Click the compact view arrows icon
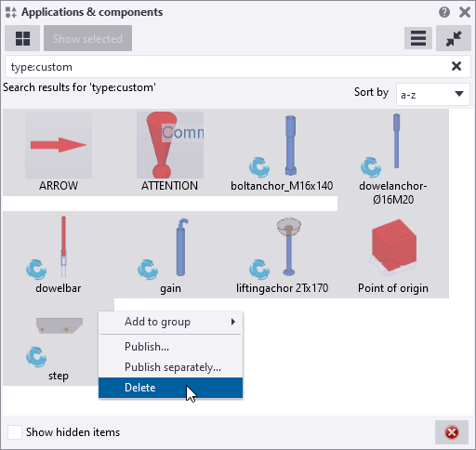The height and width of the screenshot is (450, 476). pos(454,38)
